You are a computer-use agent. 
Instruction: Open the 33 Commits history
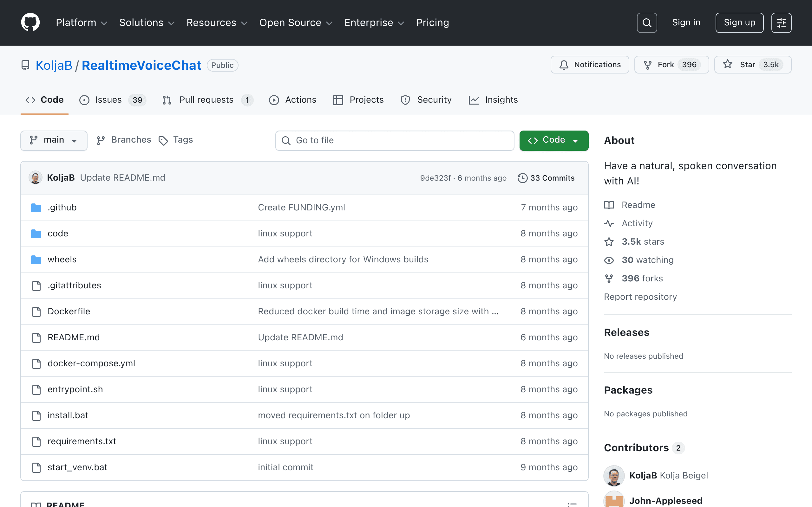[546, 178]
